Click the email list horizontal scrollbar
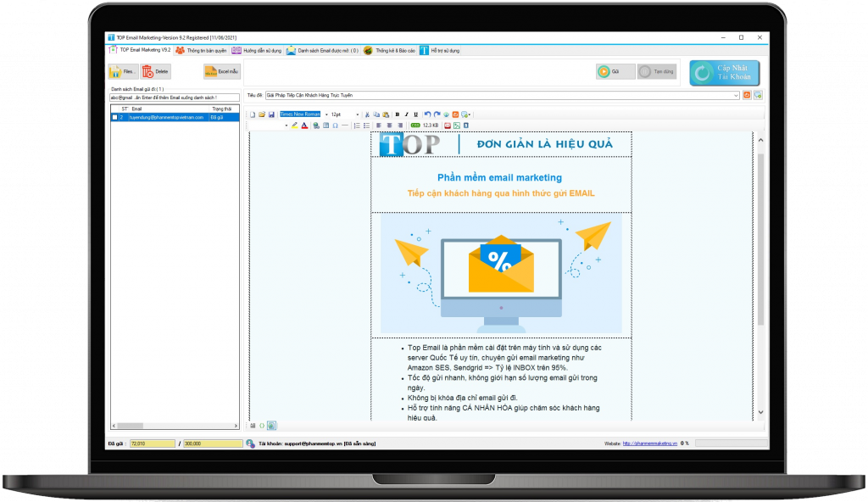 pyautogui.click(x=175, y=426)
